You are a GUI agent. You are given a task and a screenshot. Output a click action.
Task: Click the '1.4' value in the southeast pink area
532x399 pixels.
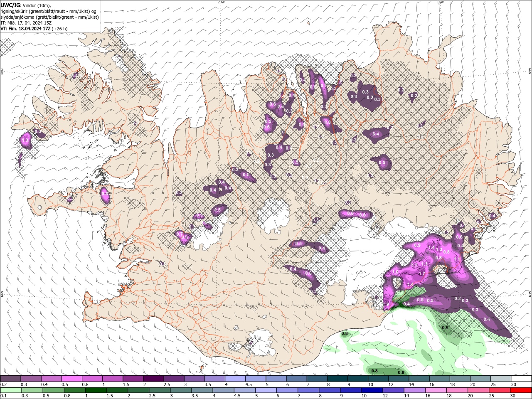pyautogui.click(x=431, y=247)
